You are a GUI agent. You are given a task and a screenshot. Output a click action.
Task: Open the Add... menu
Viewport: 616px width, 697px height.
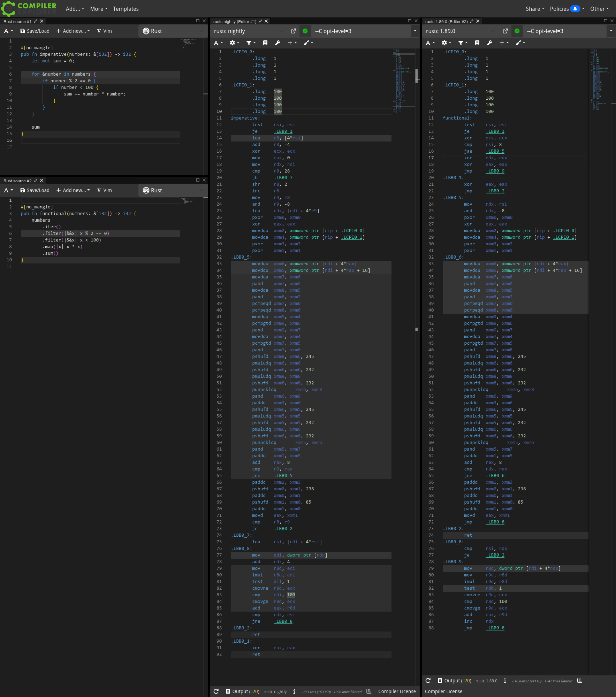point(75,9)
